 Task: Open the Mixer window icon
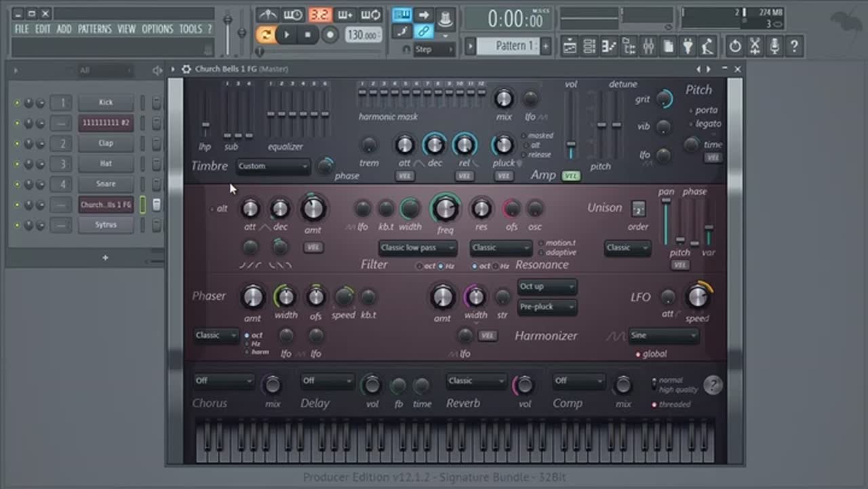[x=648, y=46]
